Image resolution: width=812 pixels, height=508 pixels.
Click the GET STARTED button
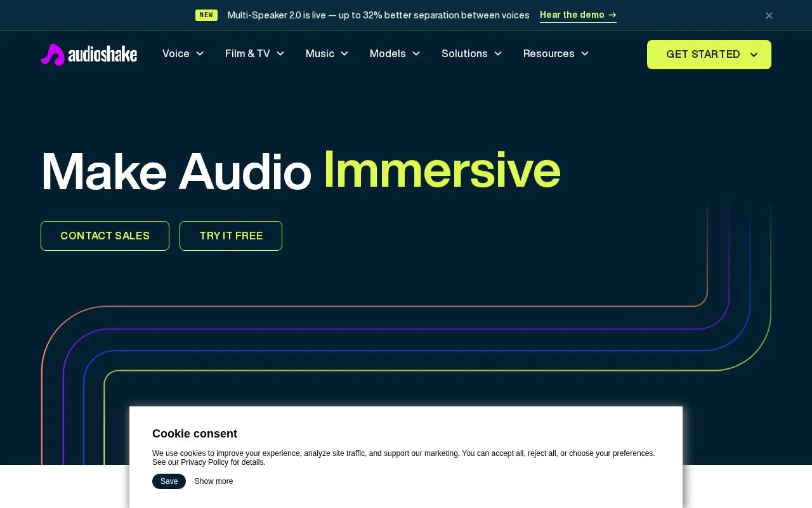click(x=709, y=55)
